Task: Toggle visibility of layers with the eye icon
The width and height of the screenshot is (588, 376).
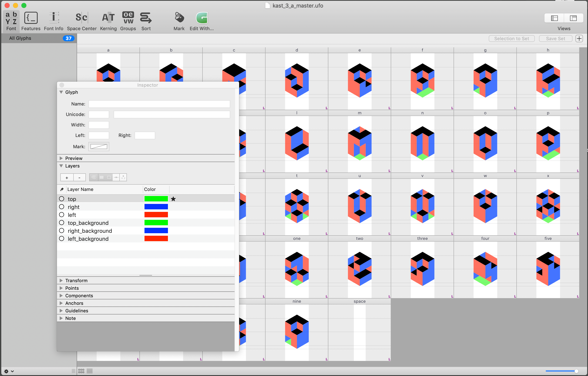Action: tap(94, 177)
